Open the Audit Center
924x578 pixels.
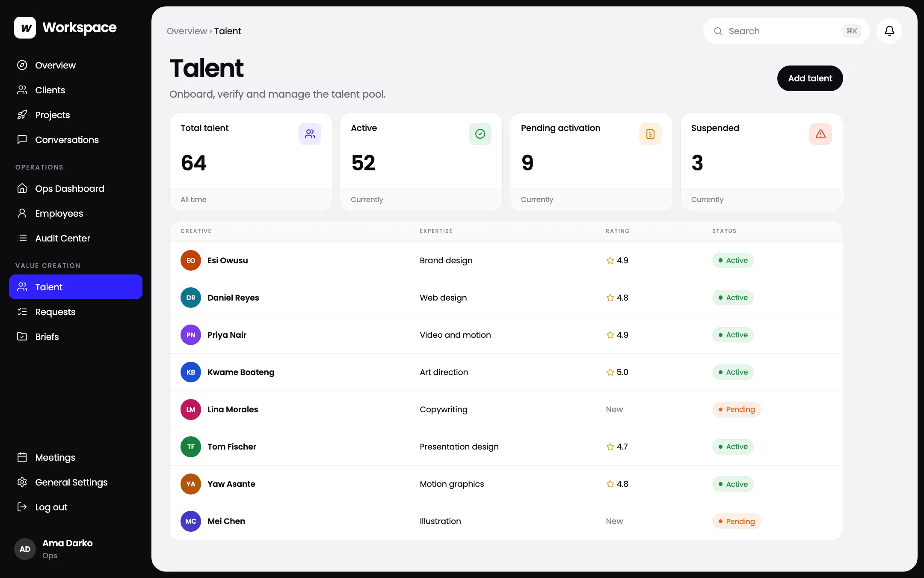tap(76, 238)
